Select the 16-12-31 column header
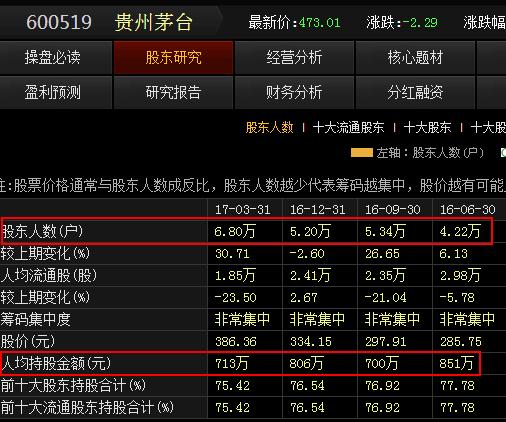Image resolution: width=506 pixels, height=422 pixels. (317, 210)
